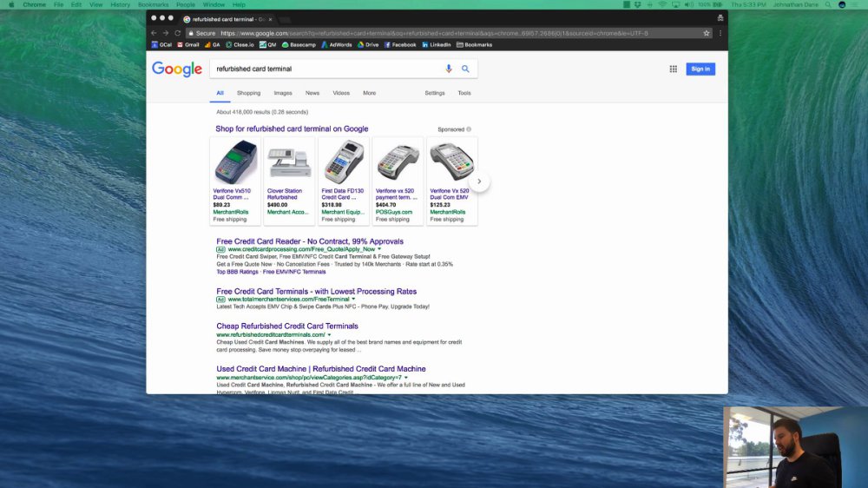Viewport: 868px width, 488px height.
Task: Open the People menu in menu bar
Action: tap(186, 4)
